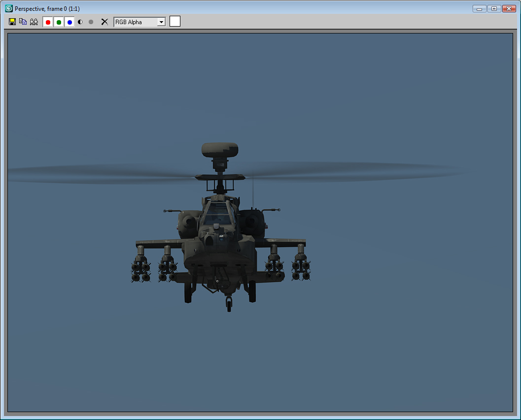Maximize the Perspective frame window
This screenshot has width=521, height=420.
click(x=494, y=9)
